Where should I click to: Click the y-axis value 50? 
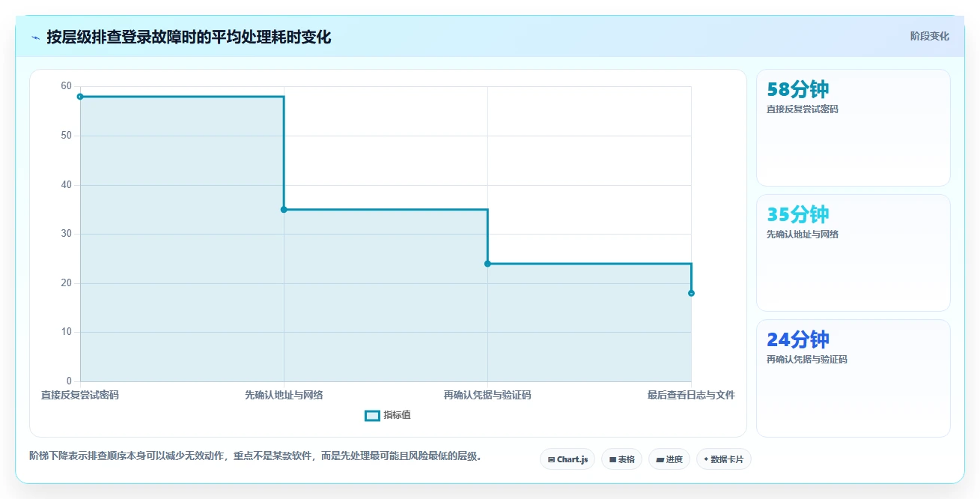(67, 136)
